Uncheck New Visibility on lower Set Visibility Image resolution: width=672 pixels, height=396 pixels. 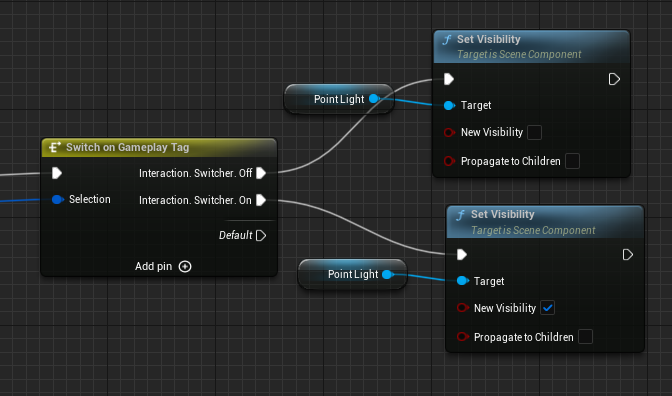coord(547,308)
